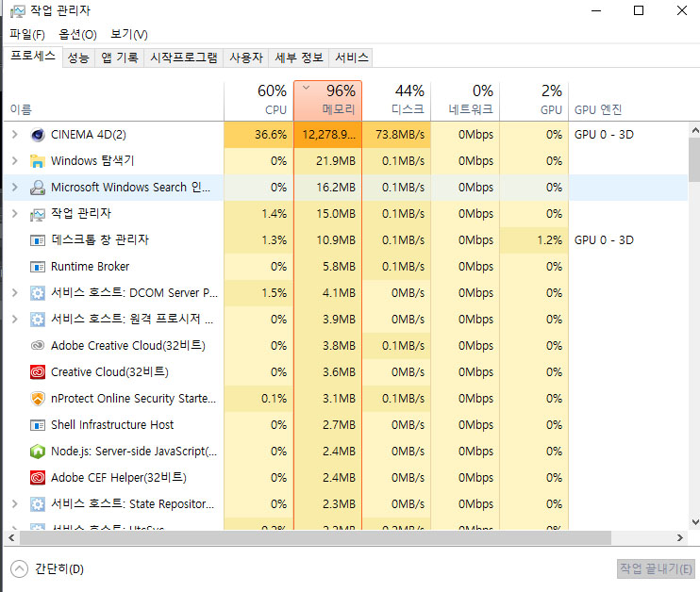The width and height of the screenshot is (700, 592).
Task: Select the Runtime Broker row name
Action: coord(91,267)
